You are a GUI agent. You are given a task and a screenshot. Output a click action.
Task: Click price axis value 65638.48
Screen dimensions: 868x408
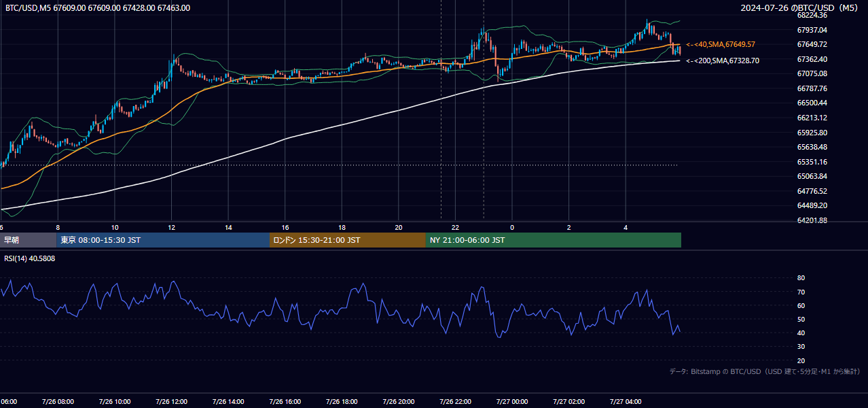812,147
